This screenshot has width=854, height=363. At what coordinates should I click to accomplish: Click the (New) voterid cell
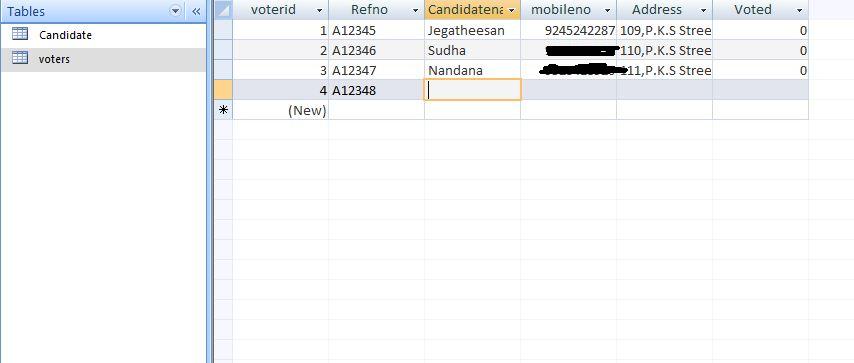[x=280, y=110]
